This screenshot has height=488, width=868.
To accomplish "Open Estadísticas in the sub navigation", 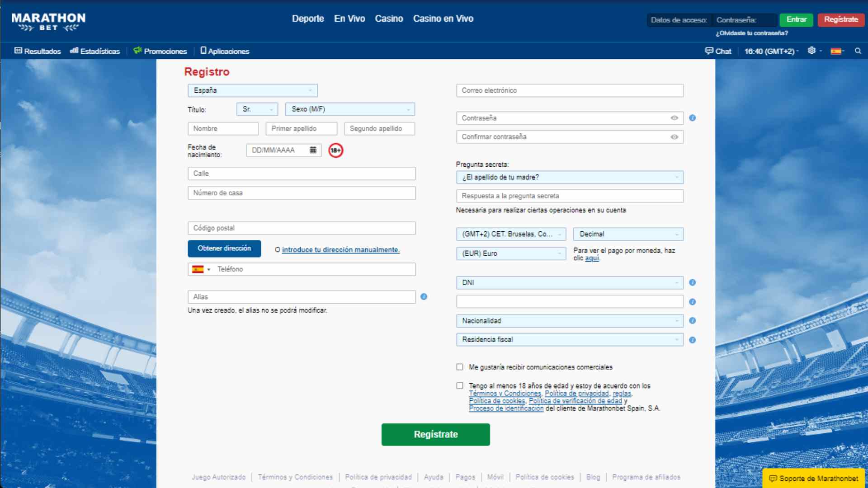I will (95, 51).
